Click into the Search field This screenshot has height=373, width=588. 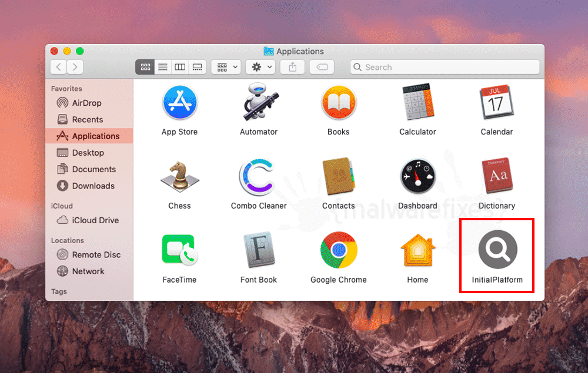pyautogui.click(x=445, y=67)
